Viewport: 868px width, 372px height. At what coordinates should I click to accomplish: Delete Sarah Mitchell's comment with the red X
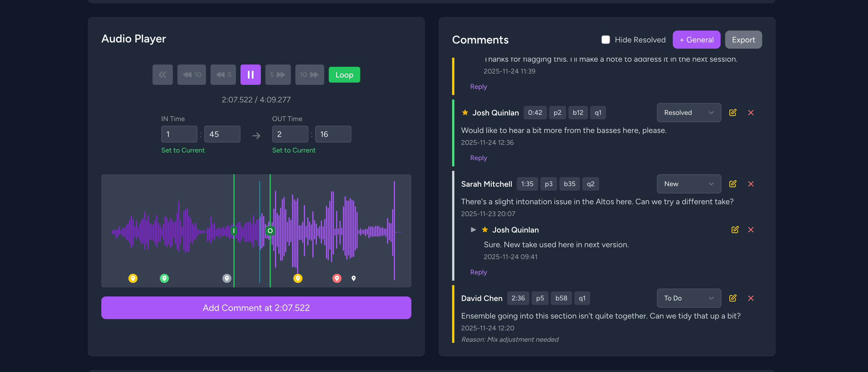pos(751,184)
